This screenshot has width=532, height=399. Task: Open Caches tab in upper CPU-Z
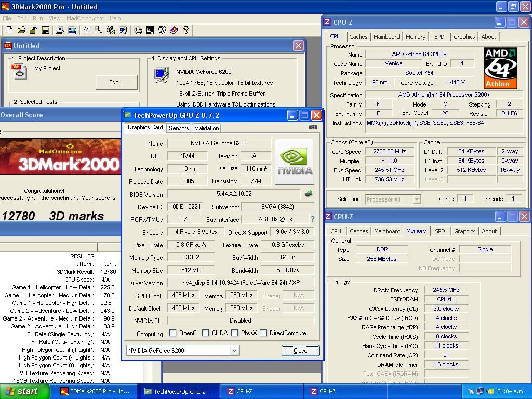[358, 37]
